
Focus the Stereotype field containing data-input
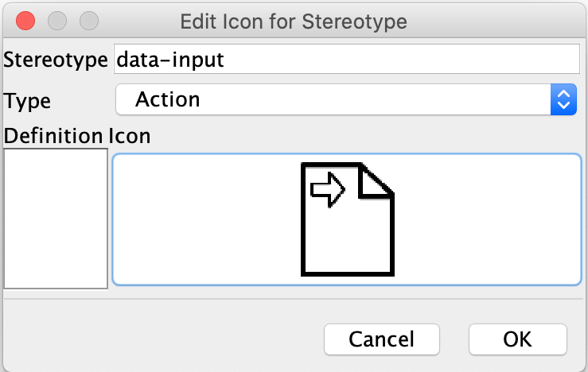346,60
